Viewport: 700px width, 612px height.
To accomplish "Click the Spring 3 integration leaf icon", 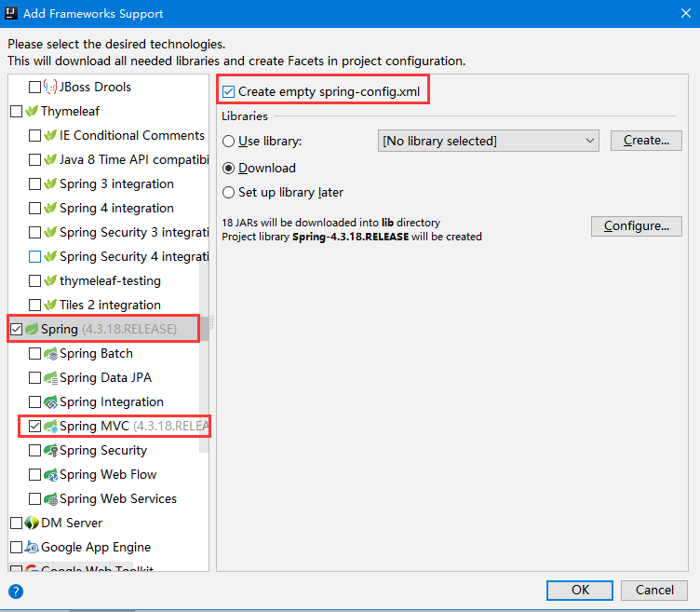I will click(x=50, y=184).
